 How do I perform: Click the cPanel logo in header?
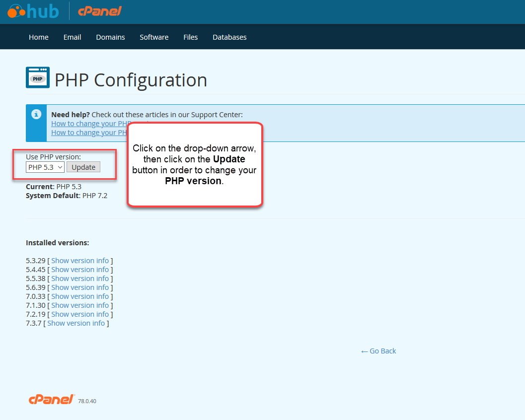point(100,11)
